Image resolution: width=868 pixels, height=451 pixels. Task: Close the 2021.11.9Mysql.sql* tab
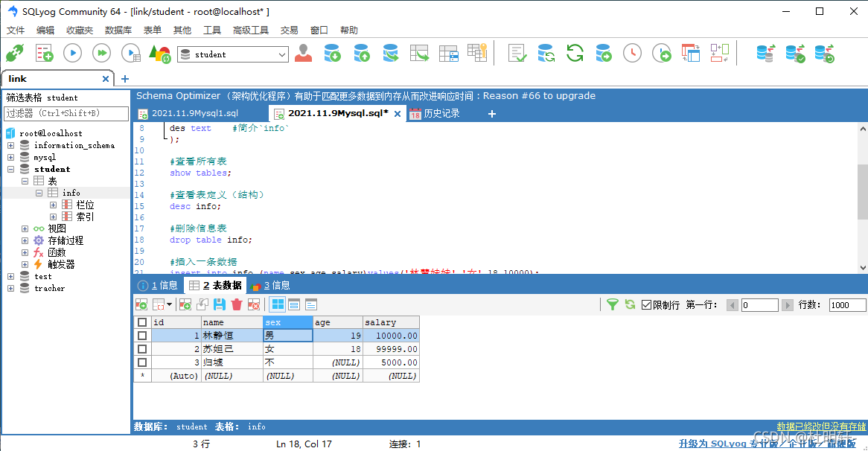point(397,113)
